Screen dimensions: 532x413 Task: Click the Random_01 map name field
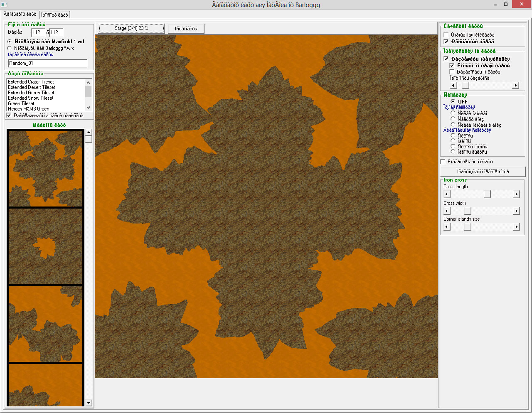pyautogui.click(x=48, y=63)
